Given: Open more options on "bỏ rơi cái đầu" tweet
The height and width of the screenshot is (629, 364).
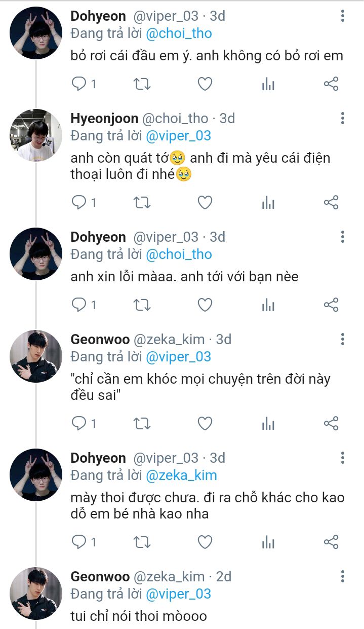Looking at the screenshot, I should 343,16.
